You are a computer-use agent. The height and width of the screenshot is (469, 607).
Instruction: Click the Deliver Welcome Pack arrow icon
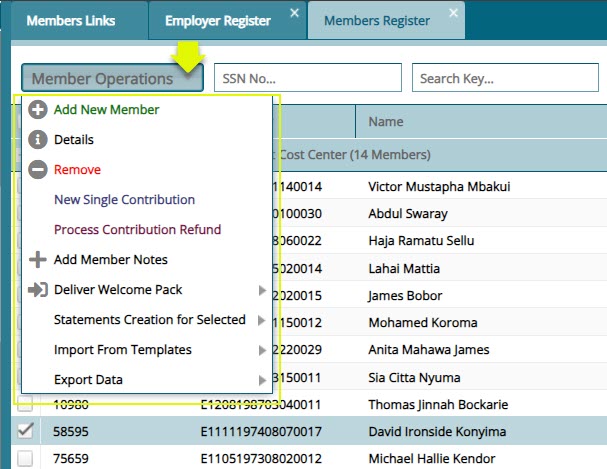point(38,290)
